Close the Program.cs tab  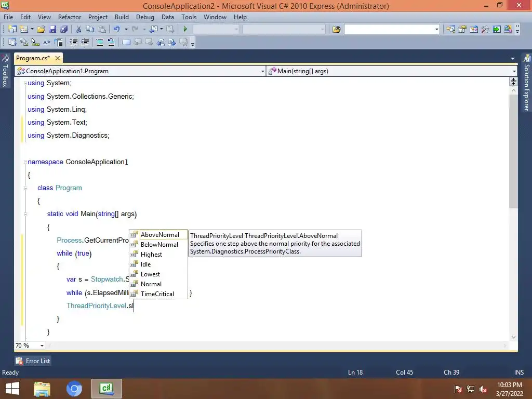pyautogui.click(x=58, y=58)
